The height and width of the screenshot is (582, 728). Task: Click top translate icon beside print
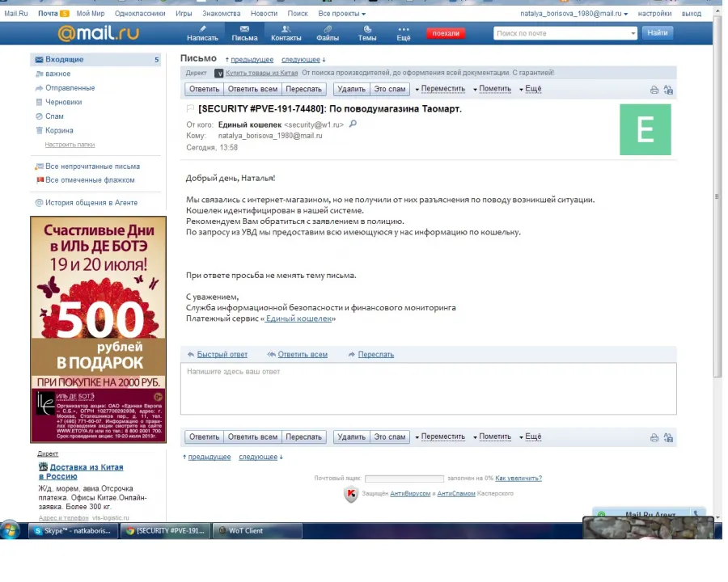(668, 90)
